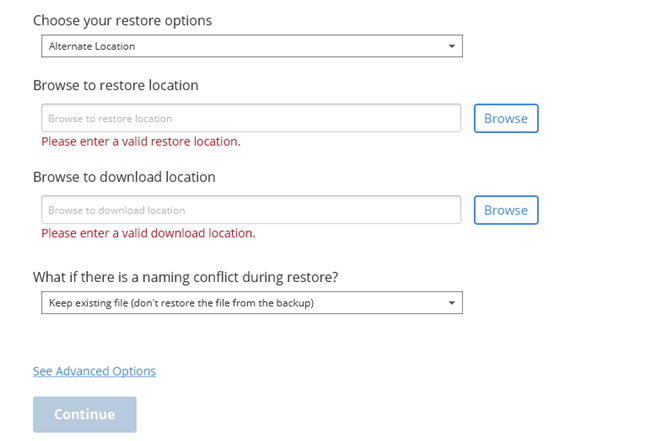Click the invalid restore location error message
The image size is (650, 441).
pyautogui.click(x=140, y=141)
